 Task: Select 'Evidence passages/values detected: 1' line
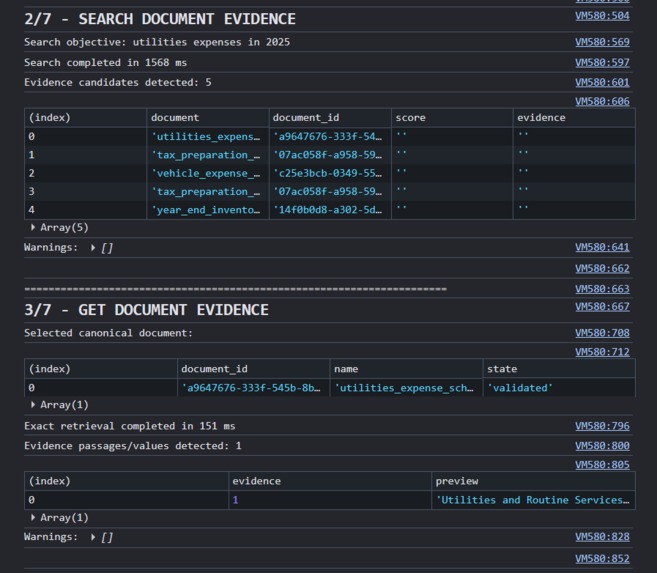pos(132,446)
